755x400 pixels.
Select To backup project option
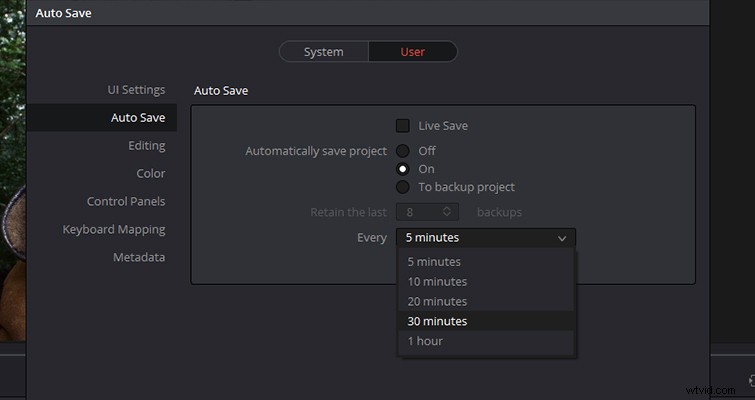click(403, 187)
